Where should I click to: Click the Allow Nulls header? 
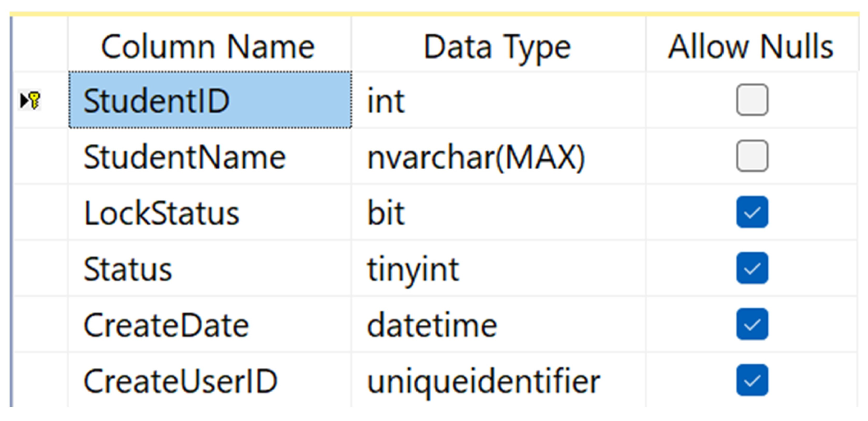[751, 46]
